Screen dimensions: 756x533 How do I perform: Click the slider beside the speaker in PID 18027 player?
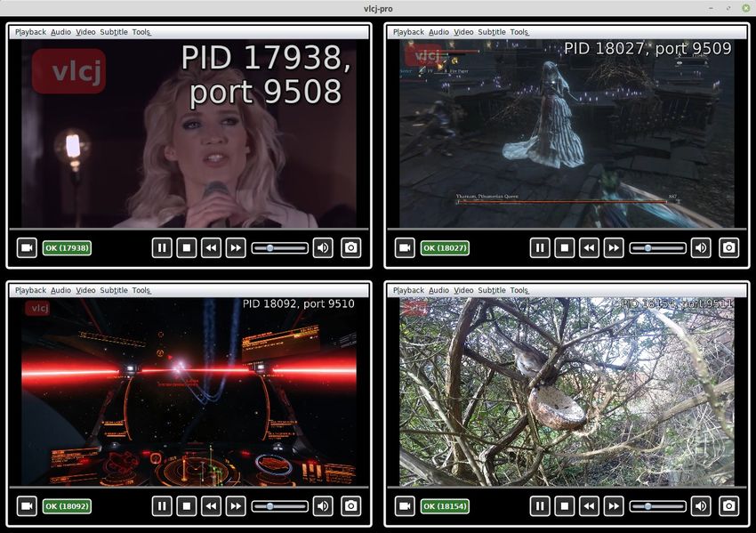(657, 248)
